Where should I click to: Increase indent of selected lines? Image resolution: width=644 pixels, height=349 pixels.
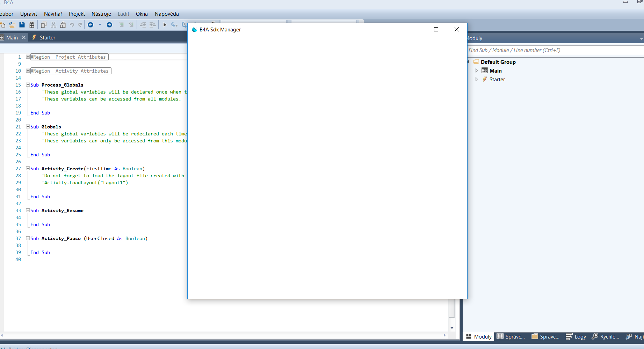click(x=153, y=25)
